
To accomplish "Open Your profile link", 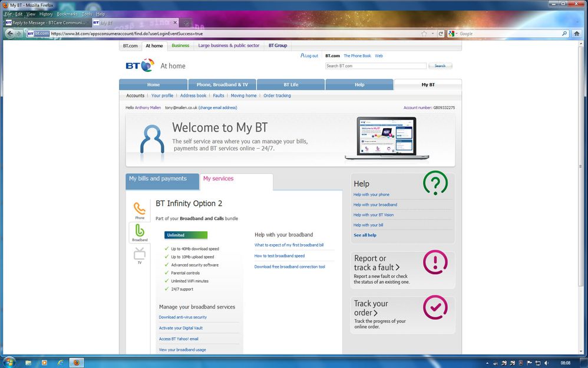I will (162, 96).
